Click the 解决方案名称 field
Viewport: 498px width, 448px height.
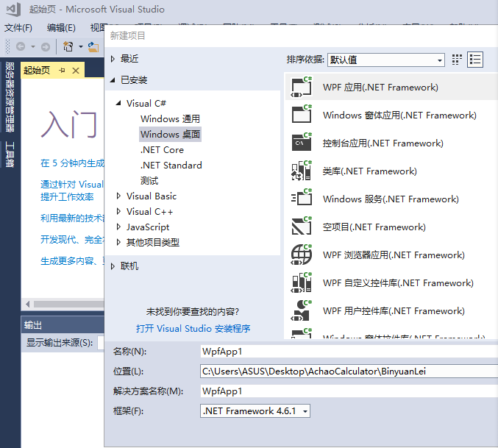pyautogui.click(x=349, y=391)
